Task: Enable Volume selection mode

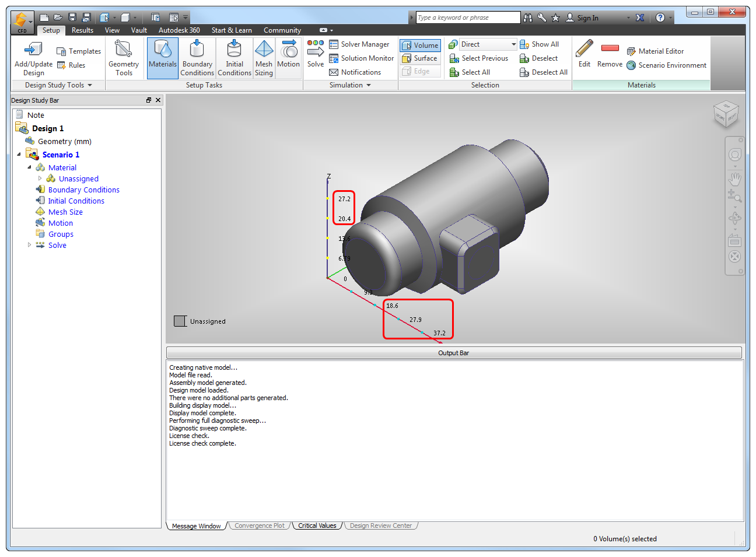Action: point(420,45)
